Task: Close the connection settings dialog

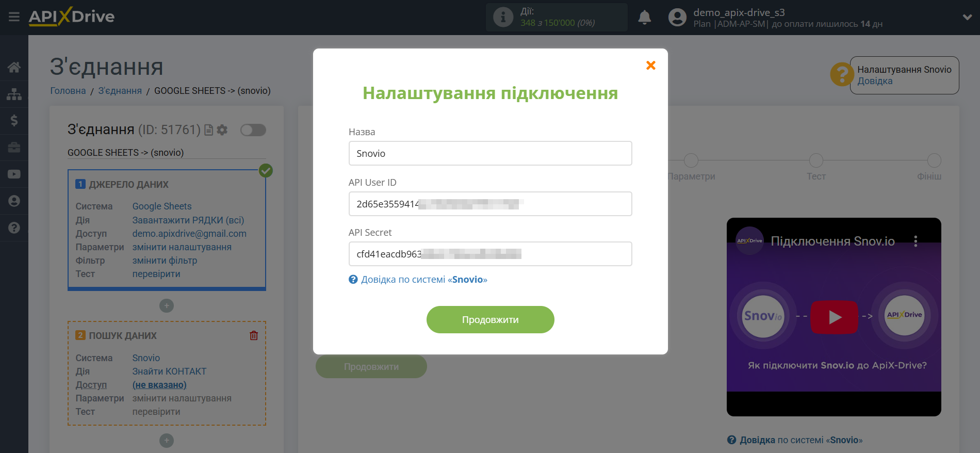Action: (x=651, y=65)
